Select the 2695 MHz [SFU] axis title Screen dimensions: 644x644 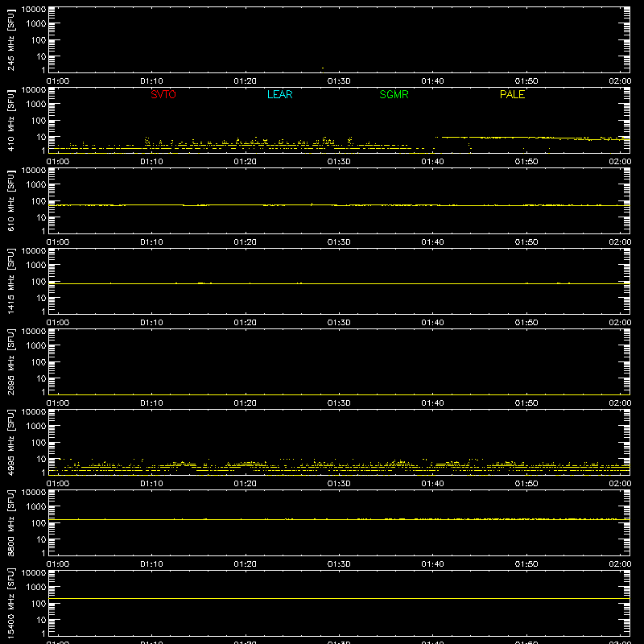tap(10, 361)
